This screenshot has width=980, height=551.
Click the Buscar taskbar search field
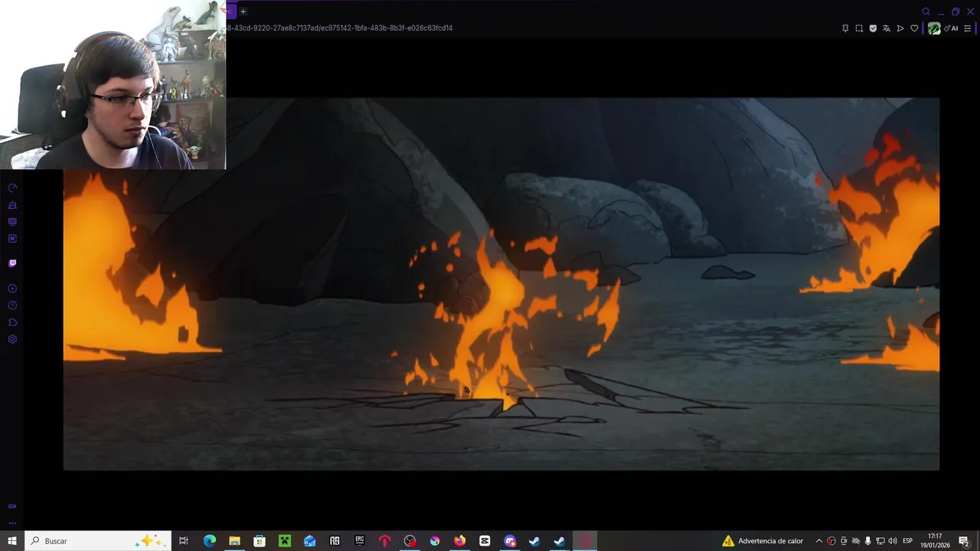click(x=97, y=541)
